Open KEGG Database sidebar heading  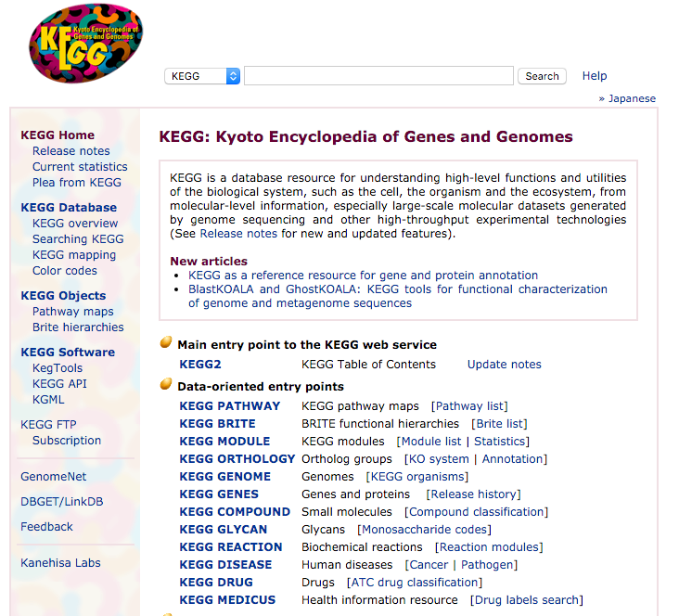tap(69, 208)
